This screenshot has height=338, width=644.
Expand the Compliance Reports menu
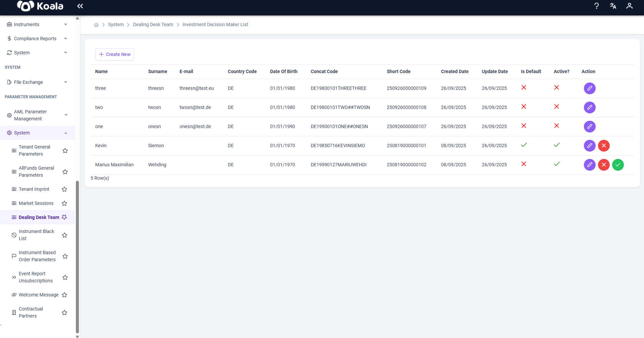click(x=37, y=39)
